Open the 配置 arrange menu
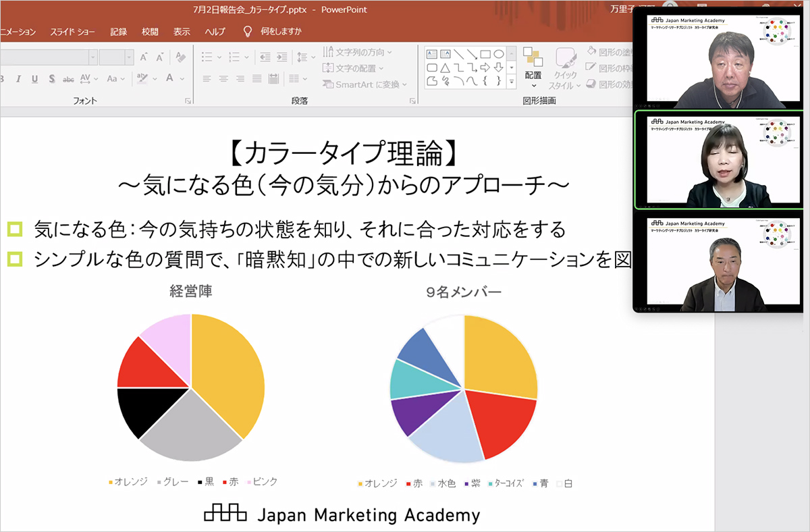Screen dimensions: 810x532 pyautogui.click(x=533, y=68)
